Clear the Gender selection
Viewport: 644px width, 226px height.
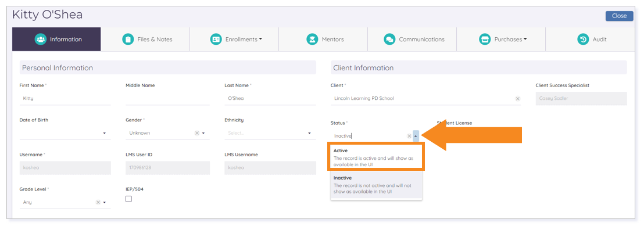(196, 133)
